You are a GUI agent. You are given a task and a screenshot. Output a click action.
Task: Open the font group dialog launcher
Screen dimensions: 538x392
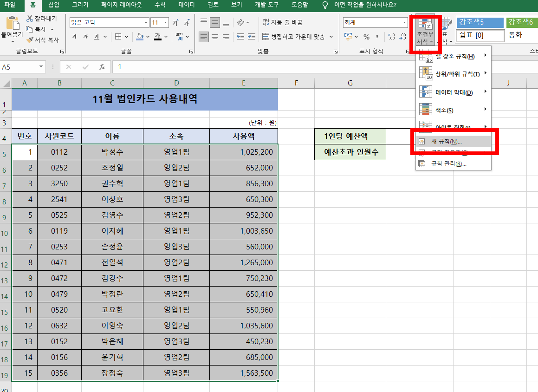tap(191, 52)
